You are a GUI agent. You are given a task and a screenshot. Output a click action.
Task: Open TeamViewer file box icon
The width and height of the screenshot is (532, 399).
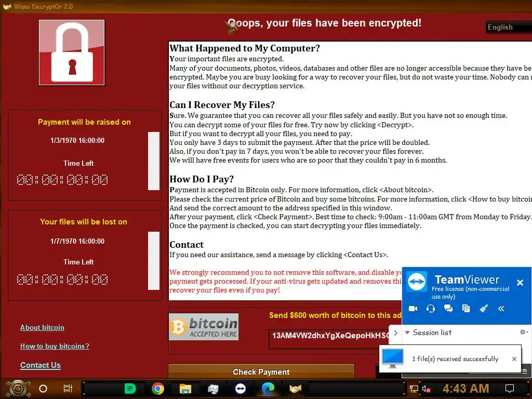click(466, 309)
